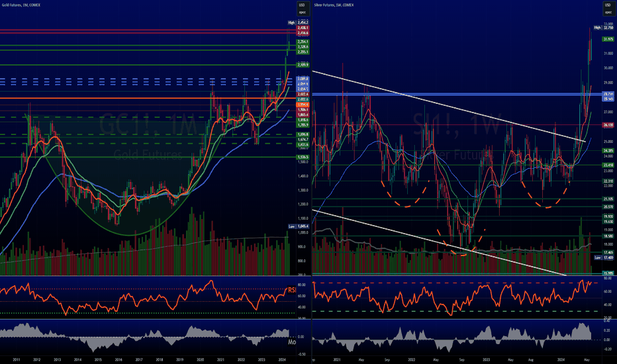
Task: Select the green 31.975 price label on silver chart
Action: tap(608, 39)
